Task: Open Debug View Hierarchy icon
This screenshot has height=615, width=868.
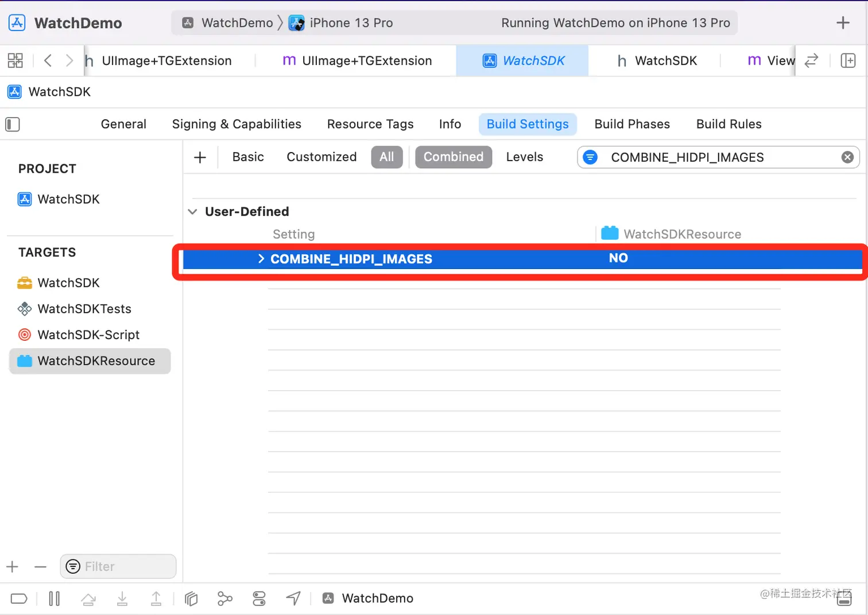Action: pyautogui.click(x=191, y=598)
